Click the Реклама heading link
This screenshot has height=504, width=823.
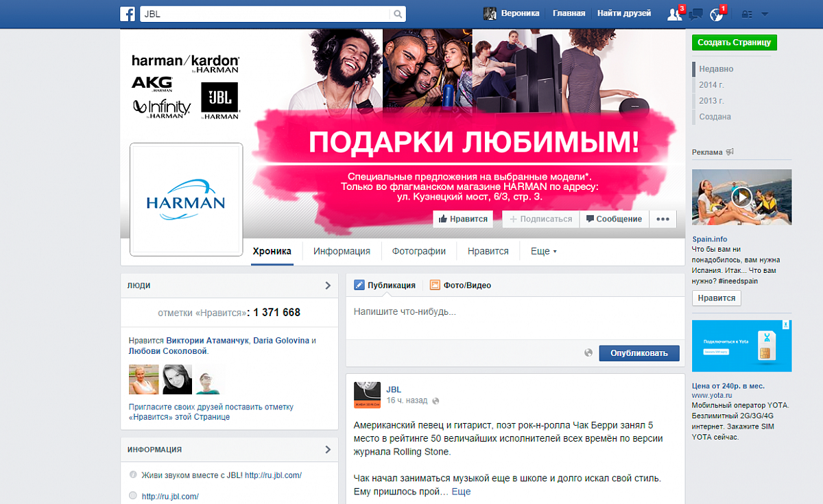point(707,152)
